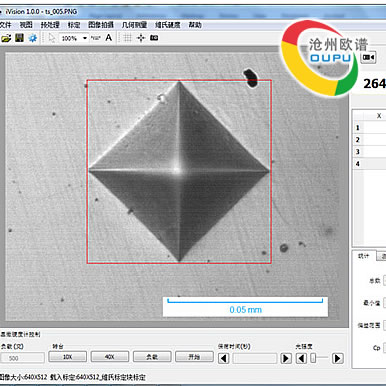Click the small scale label icon beside 'A'

click(x=96, y=38)
